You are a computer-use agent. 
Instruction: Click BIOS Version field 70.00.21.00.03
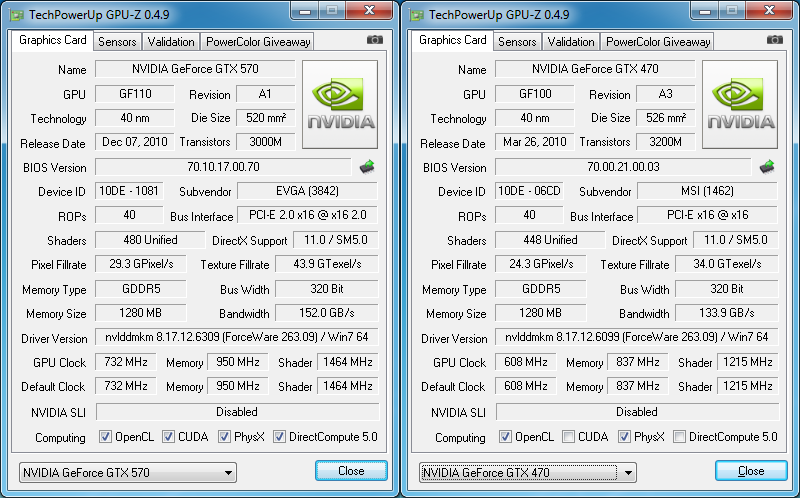[623, 167]
